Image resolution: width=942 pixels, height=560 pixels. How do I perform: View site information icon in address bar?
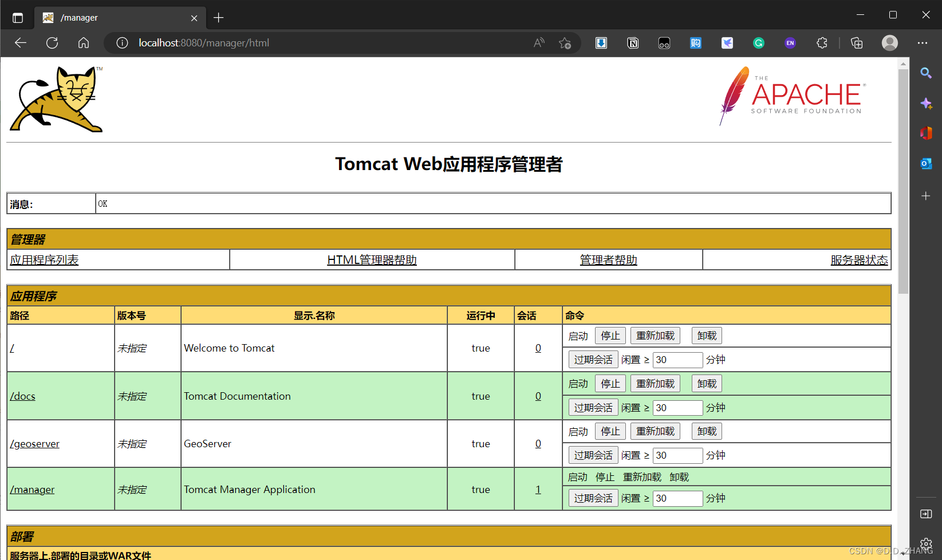(x=122, y=43)
